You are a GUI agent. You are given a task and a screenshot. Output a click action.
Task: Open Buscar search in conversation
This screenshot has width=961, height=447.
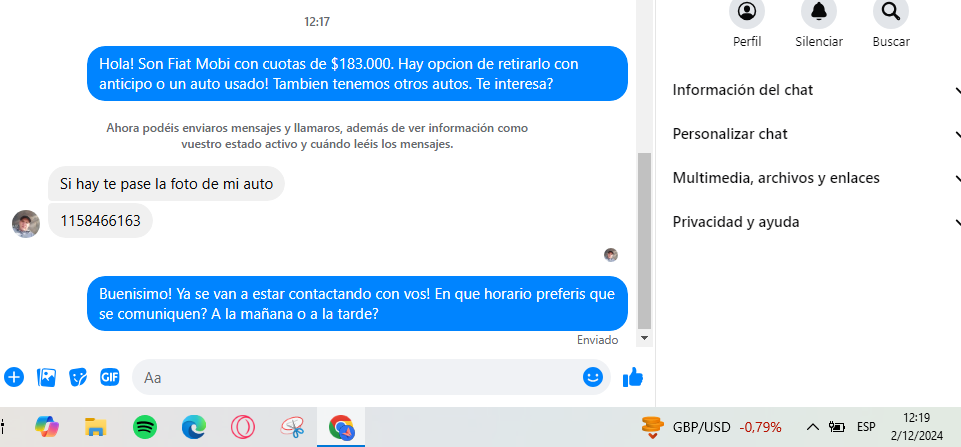click(891, 12)
